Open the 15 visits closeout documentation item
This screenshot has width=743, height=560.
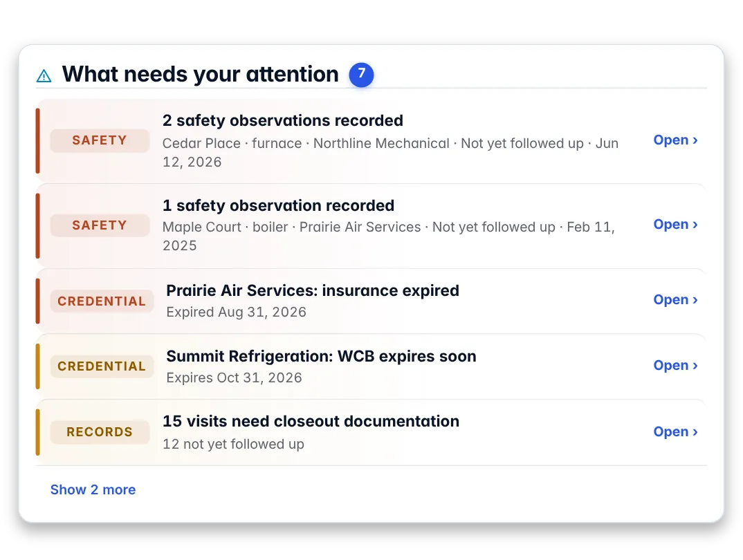click(675, 431)
